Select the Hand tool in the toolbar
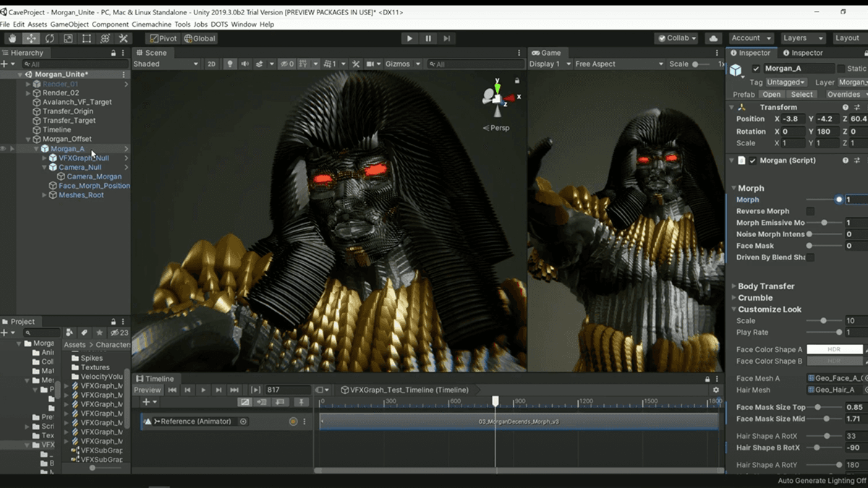The width and height of the screenshot is (868, 488). pos(12,38)
